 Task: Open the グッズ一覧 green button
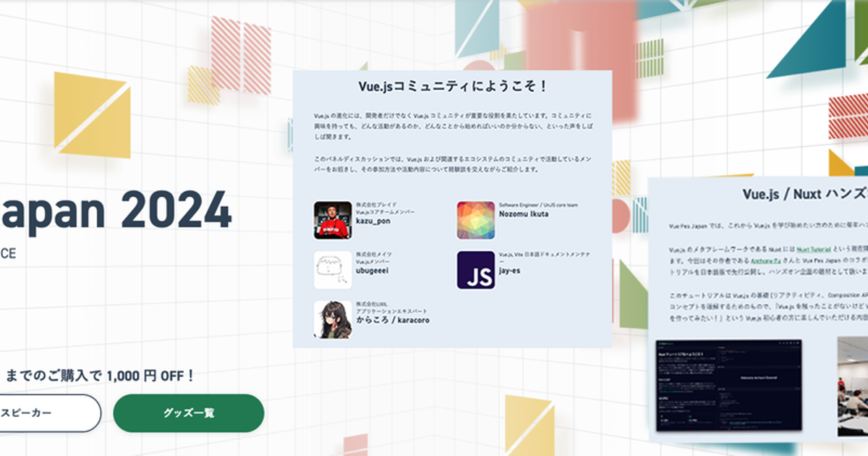(x=189, y=413)
